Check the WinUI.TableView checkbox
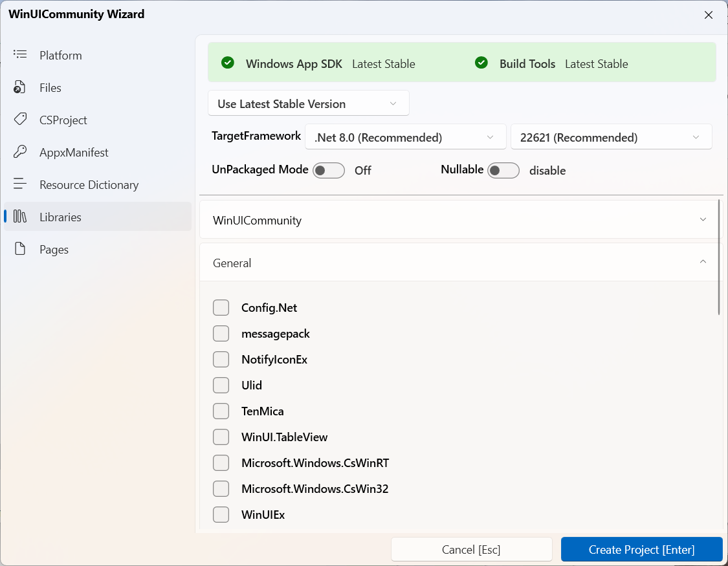Viewport: 728px width, 566px height. pyautogui.click(x=221, y=437)
